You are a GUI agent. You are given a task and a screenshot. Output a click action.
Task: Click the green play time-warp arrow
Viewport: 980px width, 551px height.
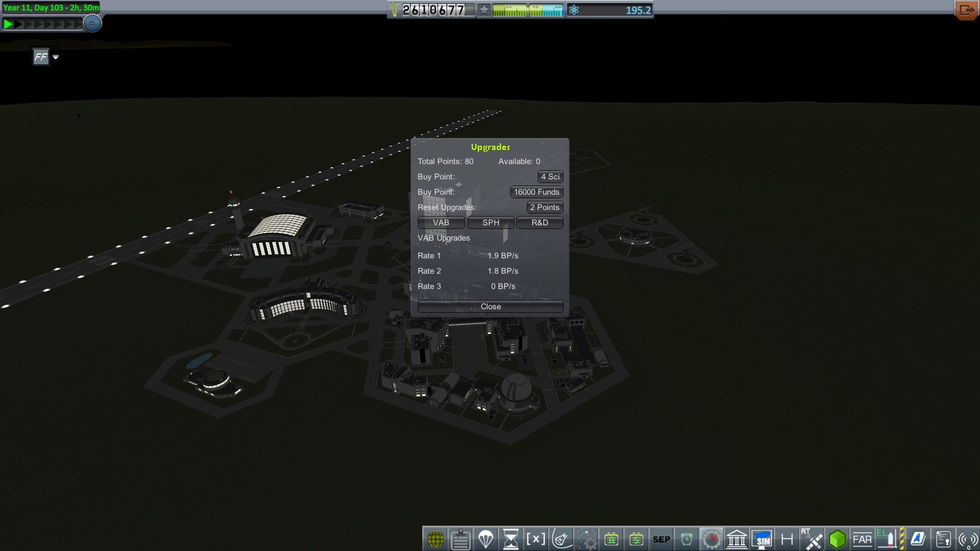(8, 24)
